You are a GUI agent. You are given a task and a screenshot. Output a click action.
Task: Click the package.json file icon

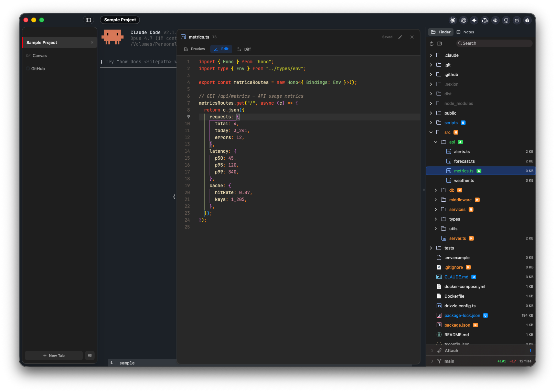[439, 325]
